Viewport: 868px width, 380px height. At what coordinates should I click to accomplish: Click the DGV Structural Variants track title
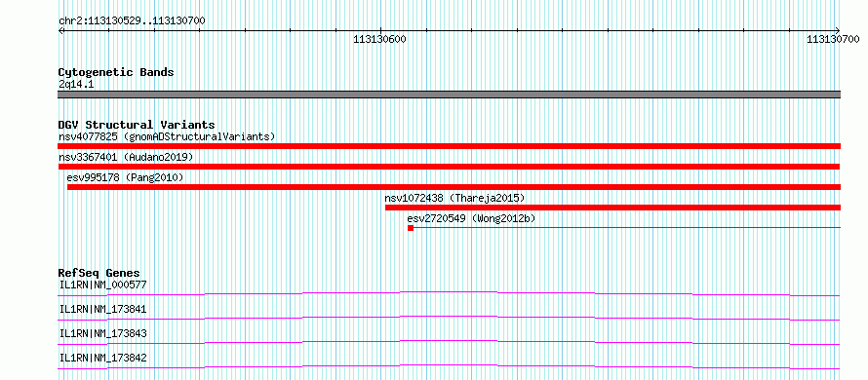point(137,125)
